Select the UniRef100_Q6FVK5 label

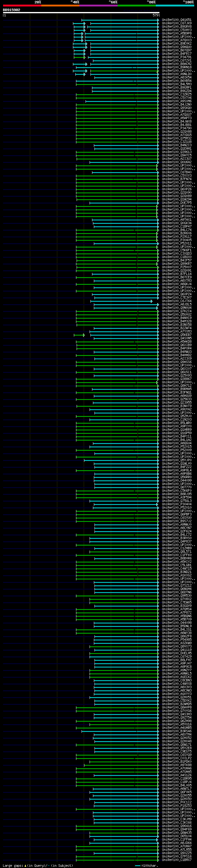tap(176, 792)
